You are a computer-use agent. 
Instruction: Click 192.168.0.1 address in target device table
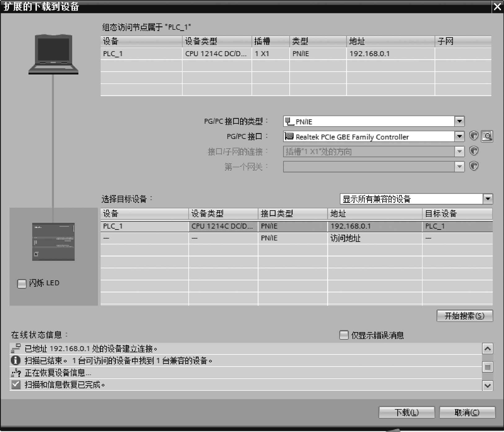tap(351, 226)
